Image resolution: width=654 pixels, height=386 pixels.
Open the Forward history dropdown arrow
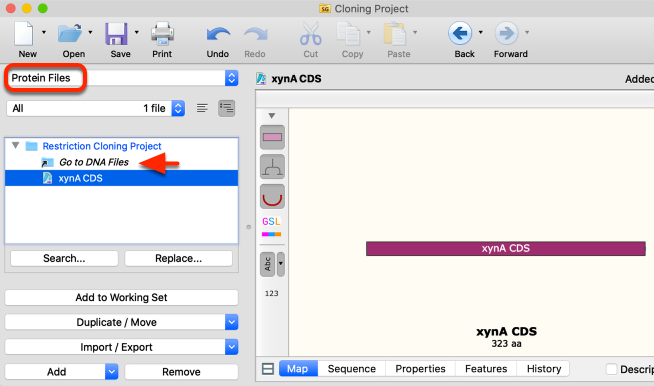click(527, 32)
